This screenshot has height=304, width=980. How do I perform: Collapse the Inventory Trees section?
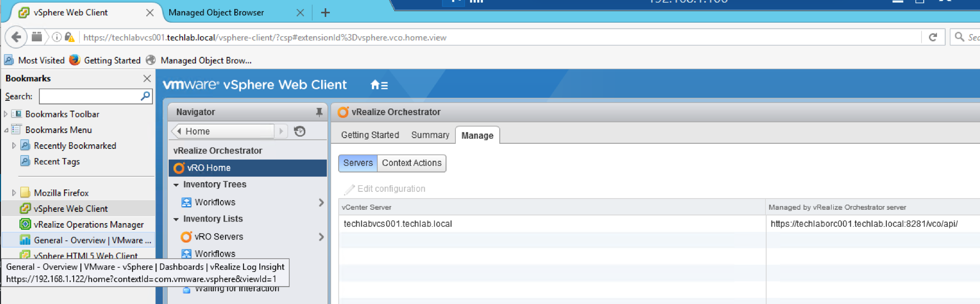tap(176, 185)
